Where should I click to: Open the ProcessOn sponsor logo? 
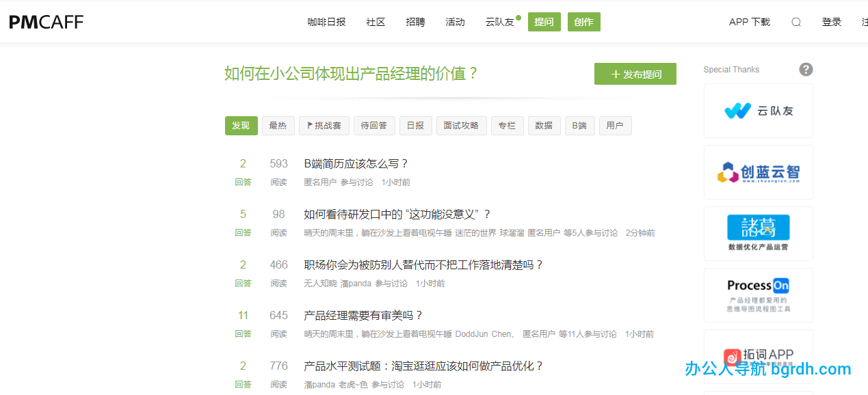tap(758, 295)
